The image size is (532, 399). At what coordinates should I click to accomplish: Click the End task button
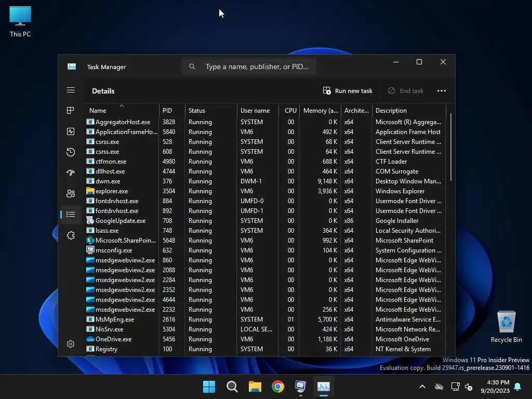click(406, 90)
